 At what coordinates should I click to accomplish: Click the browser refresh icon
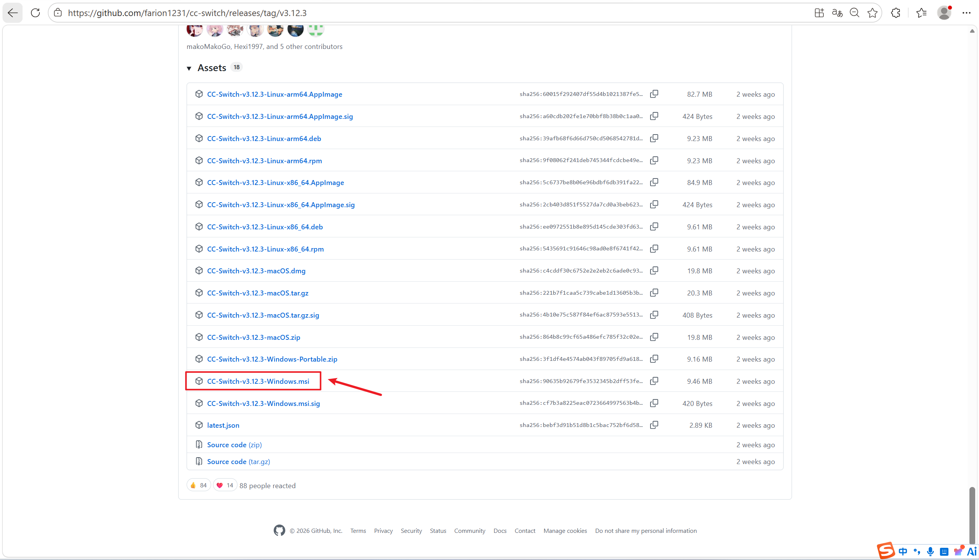click(x=36, y=13)
